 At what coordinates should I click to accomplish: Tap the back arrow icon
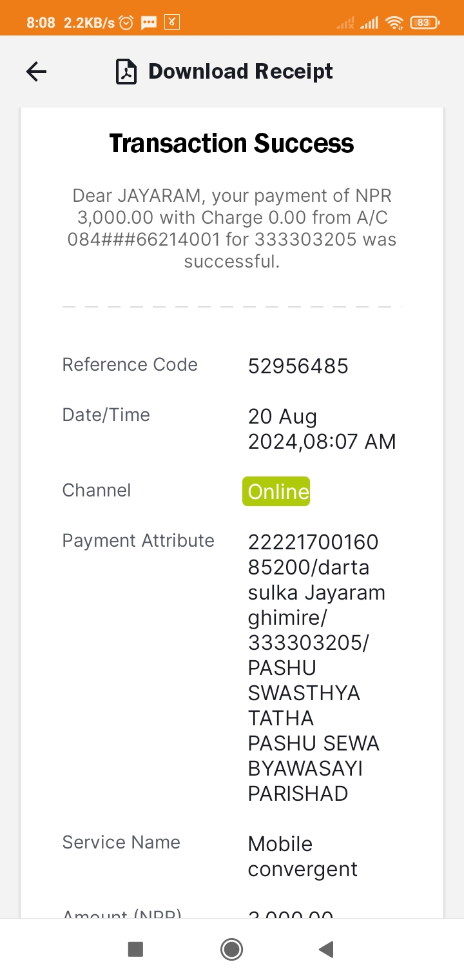[x=37, y=72]
